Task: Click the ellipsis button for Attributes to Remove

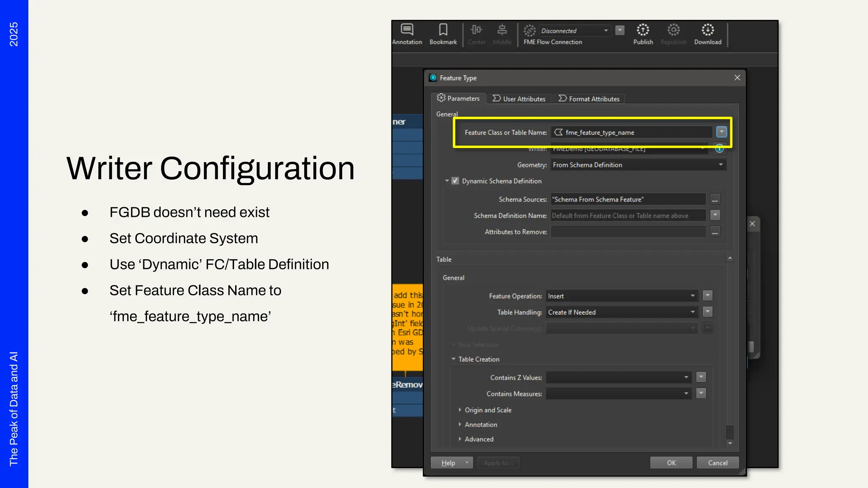Action: click(715, 232)
